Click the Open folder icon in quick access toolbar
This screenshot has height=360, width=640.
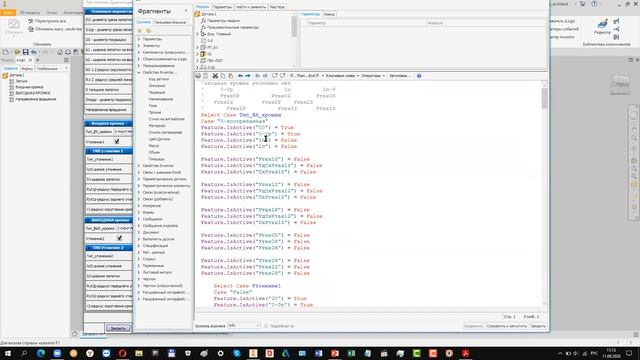[17, 52]
